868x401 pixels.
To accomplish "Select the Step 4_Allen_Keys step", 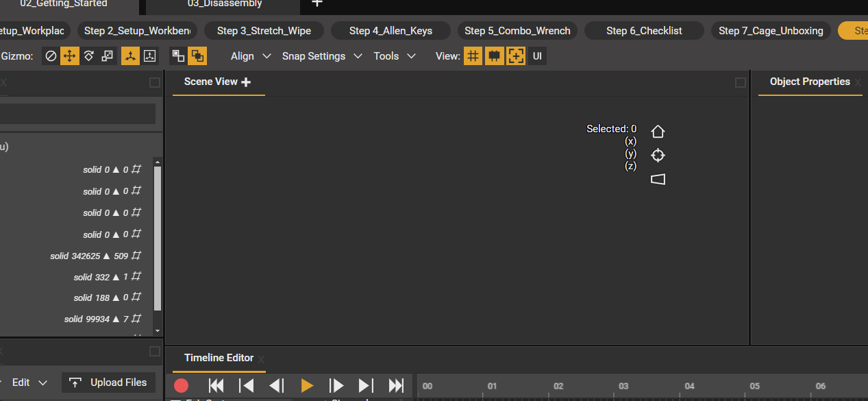I will (390, 31).
